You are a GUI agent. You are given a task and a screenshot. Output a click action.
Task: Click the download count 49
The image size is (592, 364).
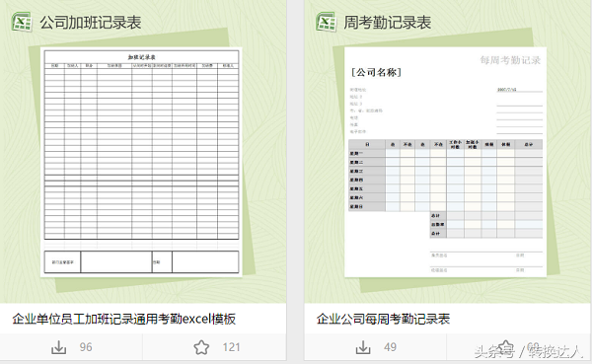(x=390, y=347)
